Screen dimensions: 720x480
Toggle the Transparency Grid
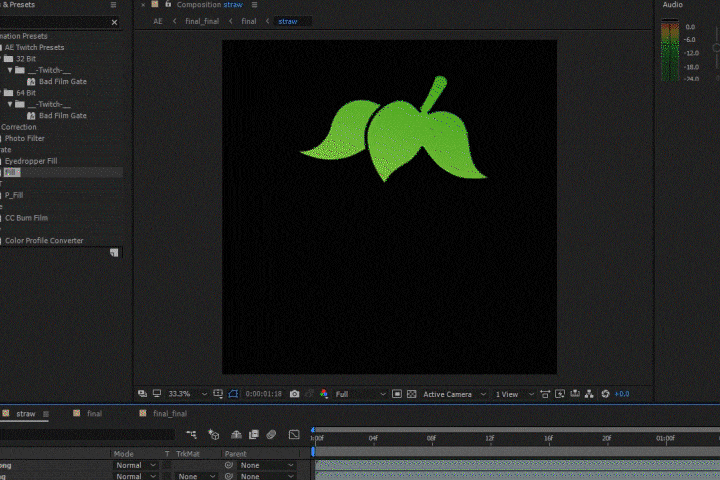pos(412,394)
